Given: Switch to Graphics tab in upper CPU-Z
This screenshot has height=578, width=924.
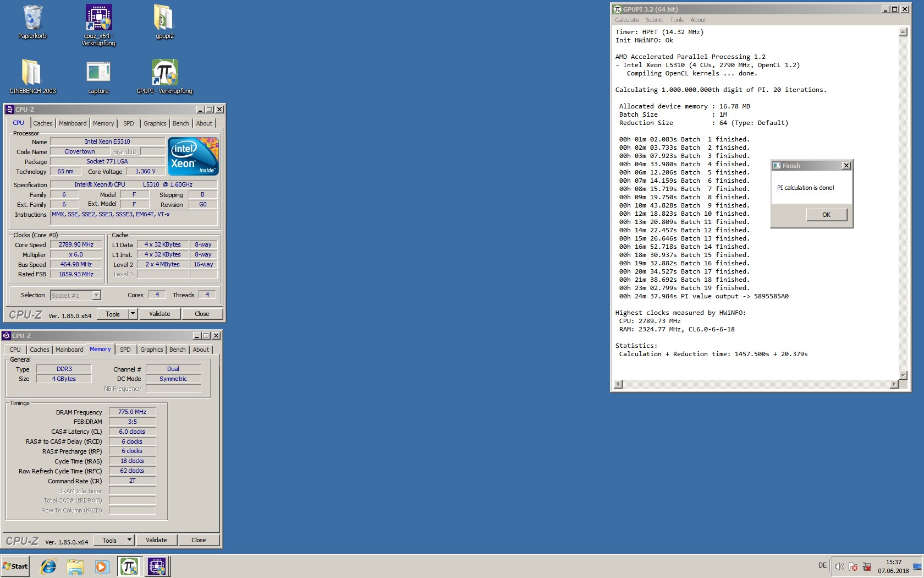Looking at the screenshot, I should tap(155, 123).
